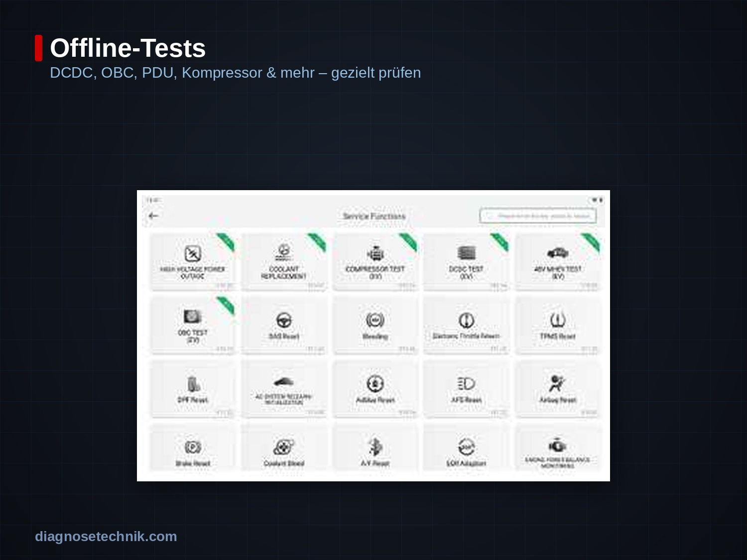Open High Voltage Power Outage function
This screenshot has width=747, height=560.
tap(193, 262)
